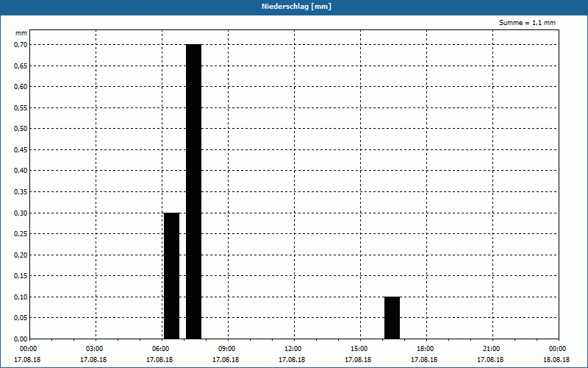Viewport: 588px width, 368px height.
Task: Click the 17.08.18 date under 12:00
Action: point(292,360)
